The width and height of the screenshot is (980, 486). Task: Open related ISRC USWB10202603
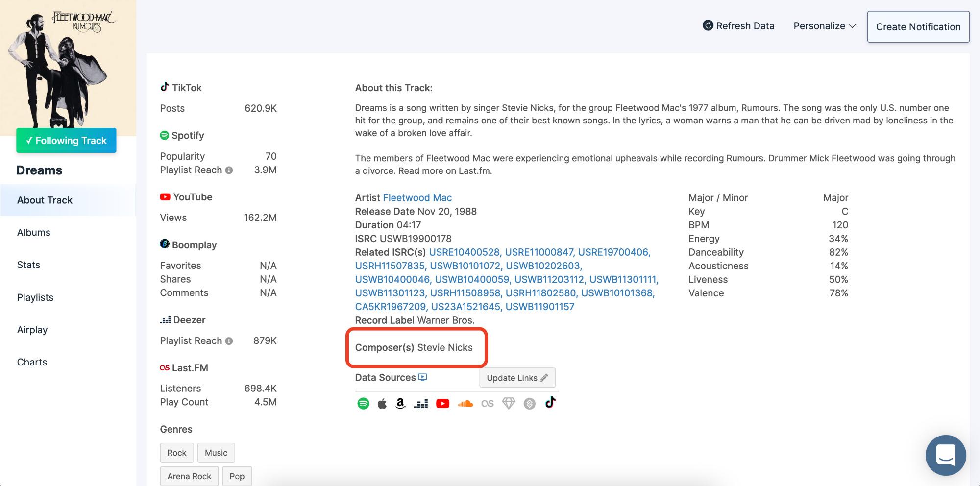(x=543, y=266)
